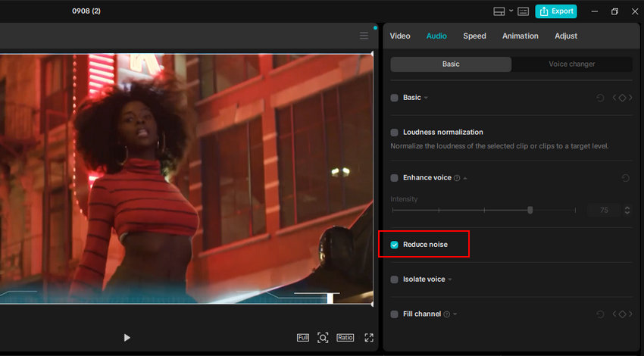
Task: Uncheck the Reduce noise checkbox
Action: [x=394, y=245]
